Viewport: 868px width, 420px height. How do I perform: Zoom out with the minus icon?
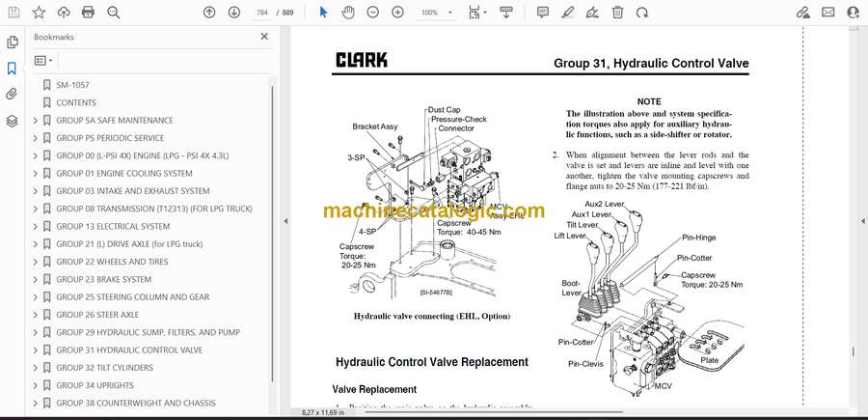pos(372,13)
